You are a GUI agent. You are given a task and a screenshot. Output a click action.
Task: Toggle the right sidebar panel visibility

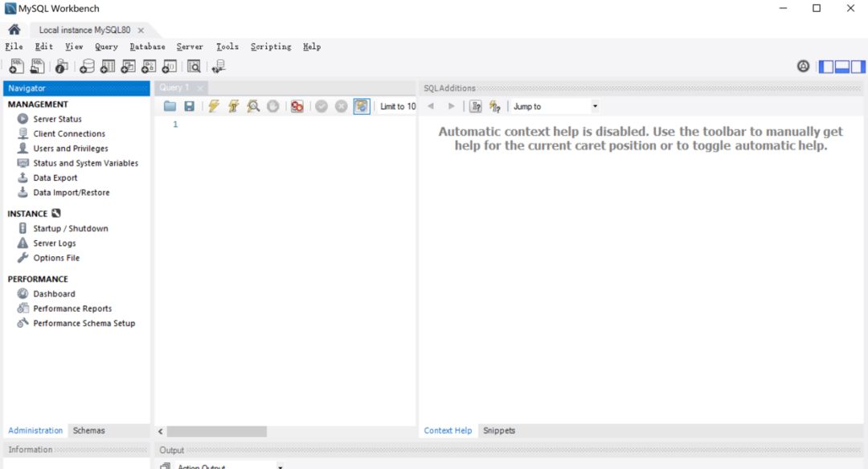[858, 67]
